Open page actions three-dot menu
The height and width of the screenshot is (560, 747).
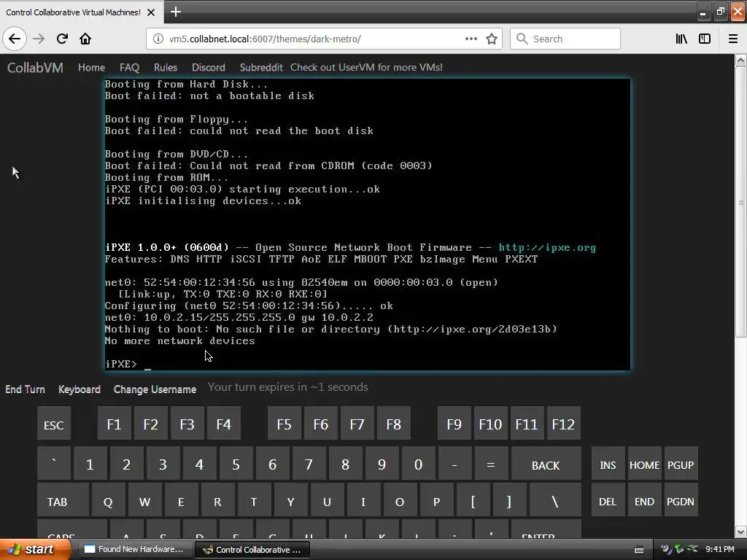tap(471, 39)
